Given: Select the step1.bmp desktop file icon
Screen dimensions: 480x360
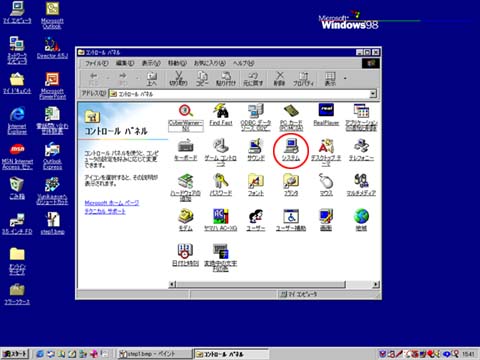Looking at the screenshot, I should click(x=52, y=223).
